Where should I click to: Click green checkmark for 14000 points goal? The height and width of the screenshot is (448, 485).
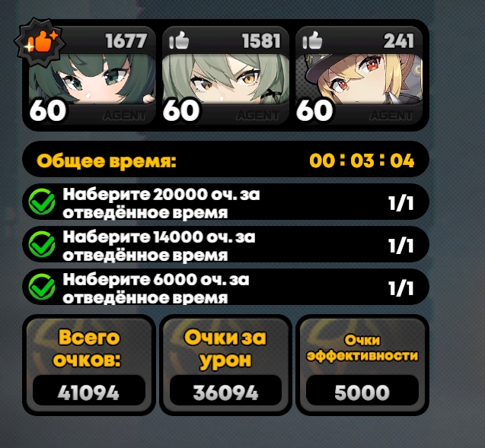[42, 244]
